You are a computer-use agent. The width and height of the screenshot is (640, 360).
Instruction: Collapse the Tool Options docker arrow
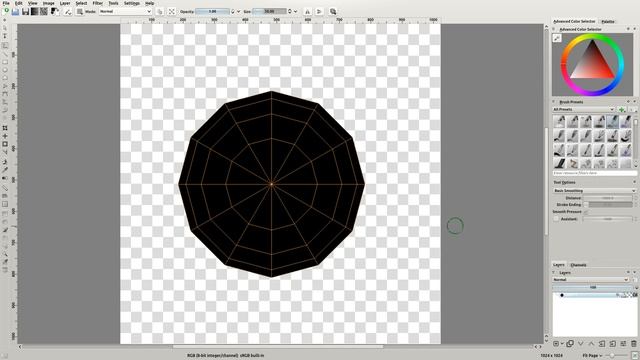click(634, 182)
